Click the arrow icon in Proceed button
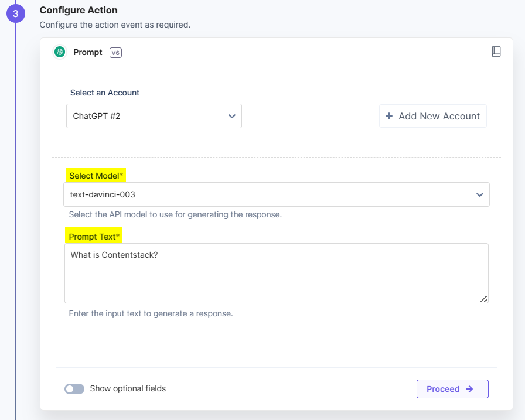The width and height of the screenshot is (525, 420). coord(469,389)
